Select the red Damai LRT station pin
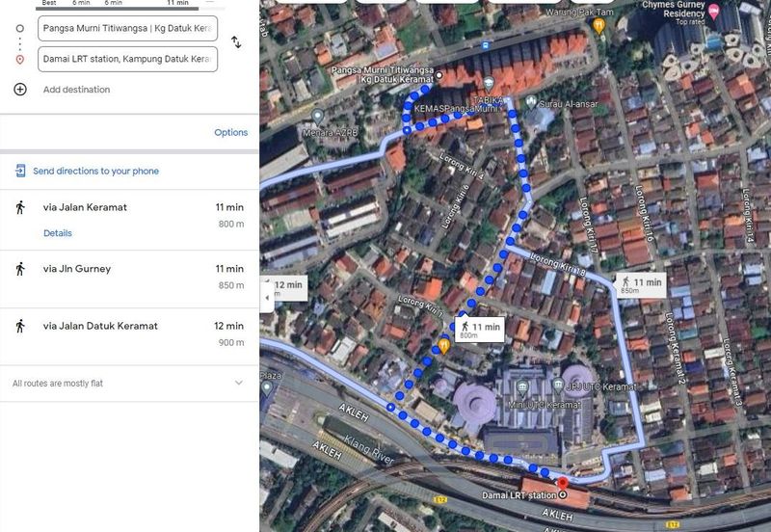Viewport: 771px width, 532px height. click(x=563, y=482)
